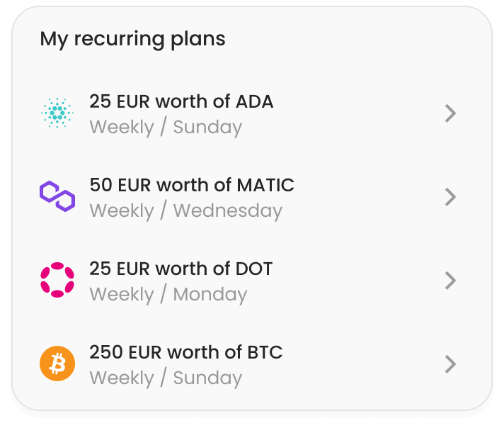This screenshot has width=504, height=428.
Task: Open the BTC plan with its chevron
Action: click(450, 364)
